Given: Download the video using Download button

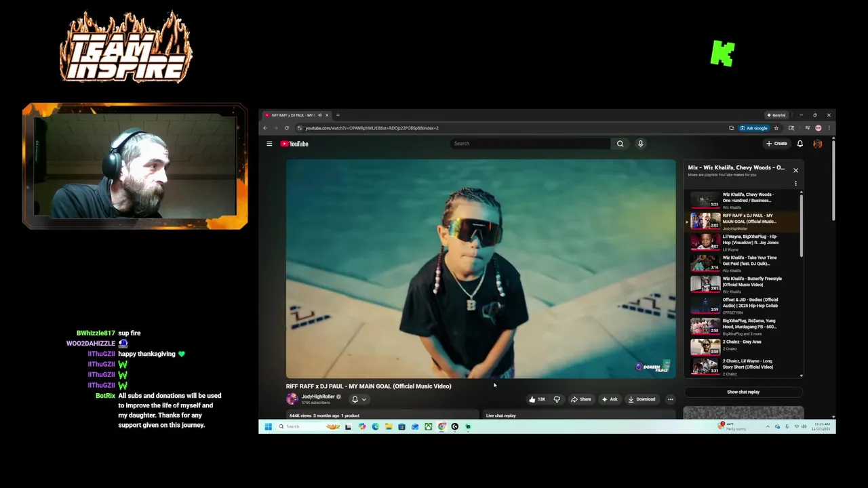Looking at the screenshot, I should [642, 399].
